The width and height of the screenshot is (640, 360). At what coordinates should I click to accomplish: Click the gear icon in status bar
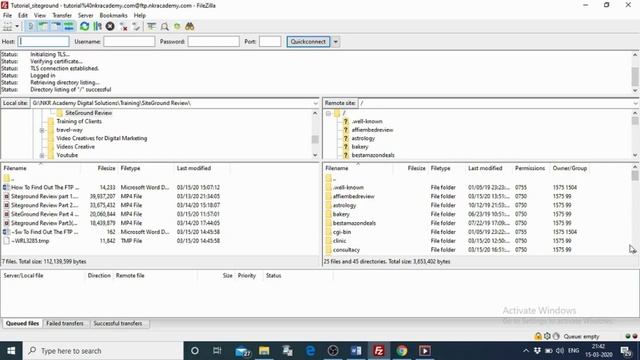(547, 336)
